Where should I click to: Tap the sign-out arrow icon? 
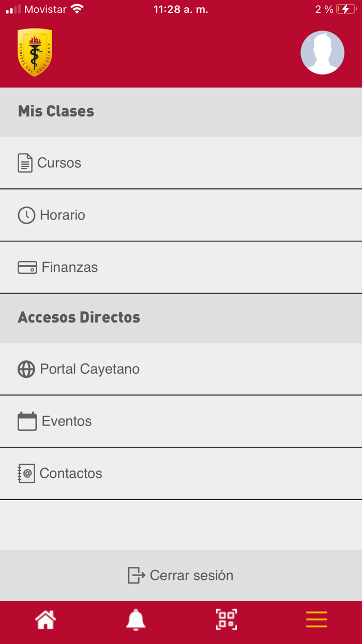point(135,575)
